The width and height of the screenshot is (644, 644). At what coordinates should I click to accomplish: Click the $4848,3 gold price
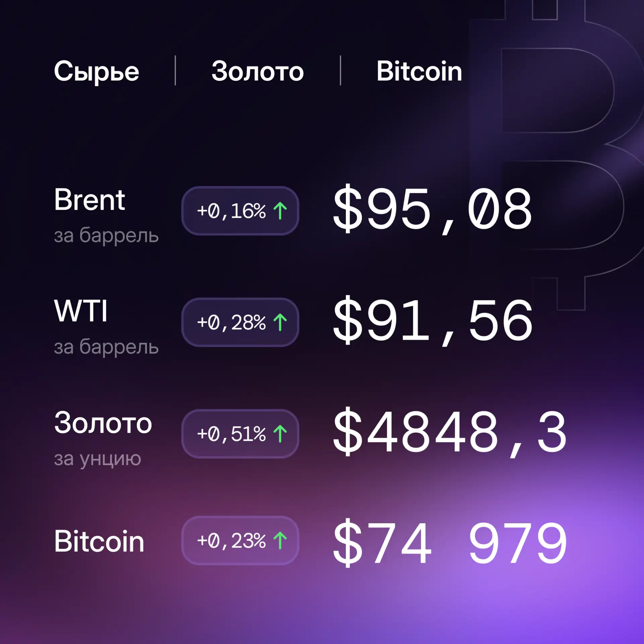(450, 432)
